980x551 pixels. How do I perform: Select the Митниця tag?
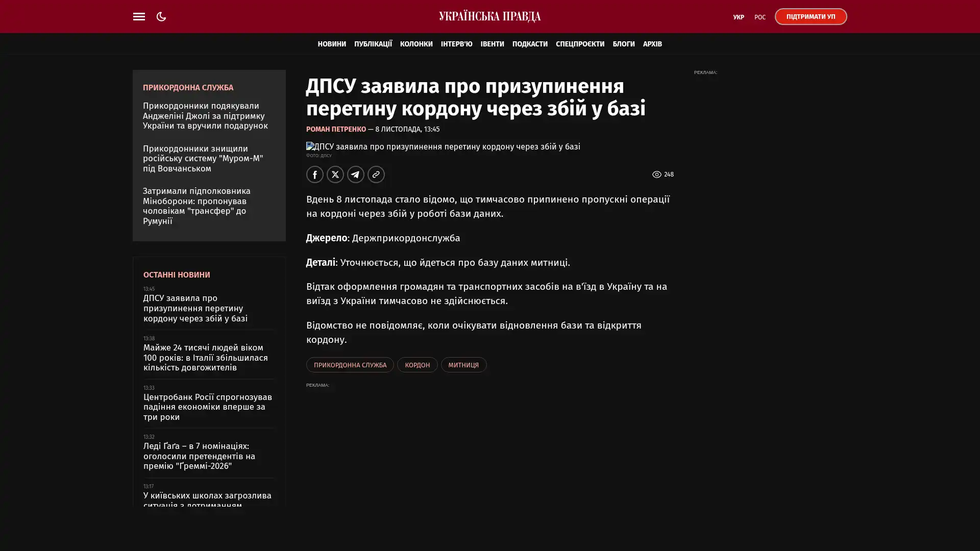463,365
